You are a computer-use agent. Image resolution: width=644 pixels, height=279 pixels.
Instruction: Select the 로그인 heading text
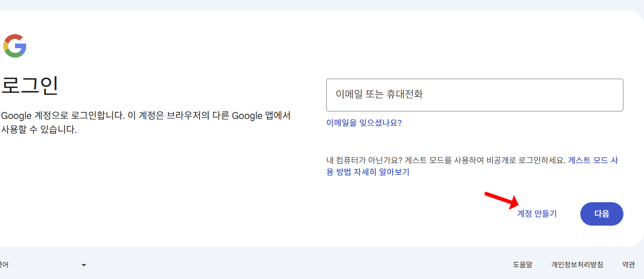[x=29, y=86]
